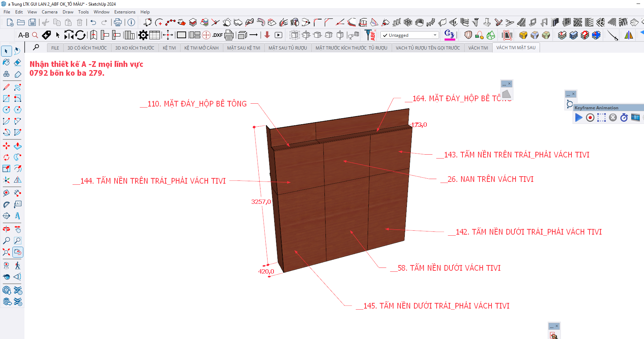Screen dimensions: 644x339
Task: Click the A-B toolbar button
Action: (24, 35)
